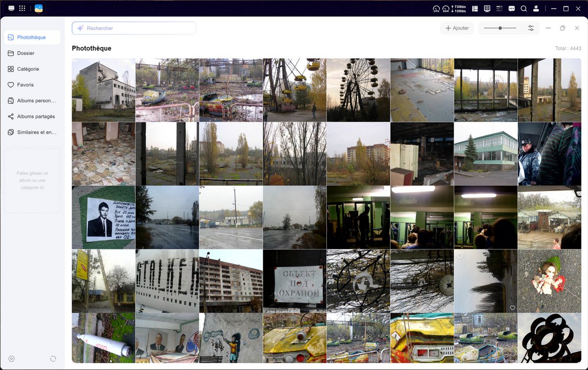Open the green-roofed glass building photo
This screenshot has width=588, height=370.
486,154
